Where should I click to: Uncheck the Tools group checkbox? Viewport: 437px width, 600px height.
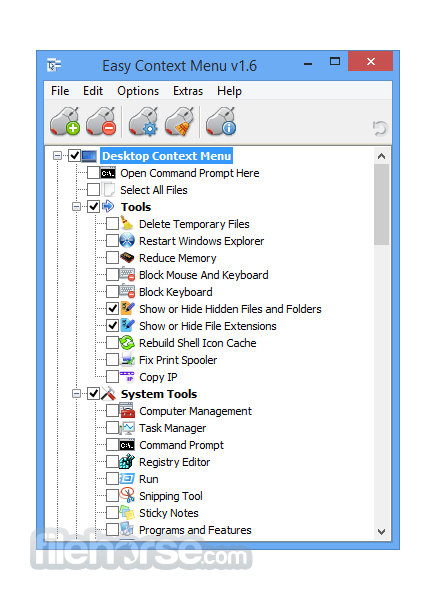coord(93,207)
